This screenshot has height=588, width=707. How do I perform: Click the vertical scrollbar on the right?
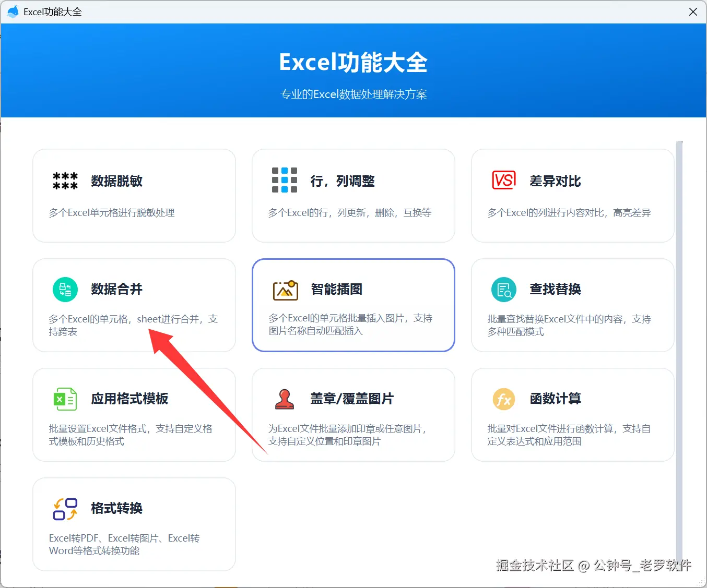(x=679, y=355)
